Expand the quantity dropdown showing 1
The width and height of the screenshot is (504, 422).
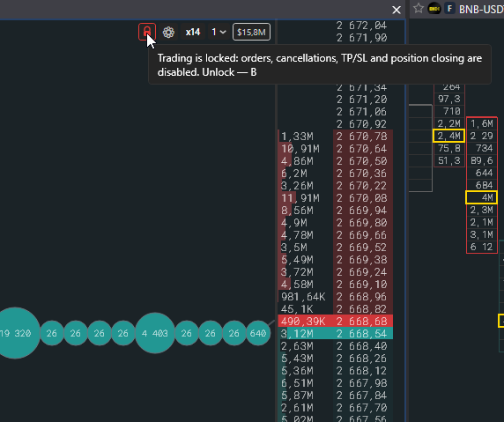pos(219,32)
